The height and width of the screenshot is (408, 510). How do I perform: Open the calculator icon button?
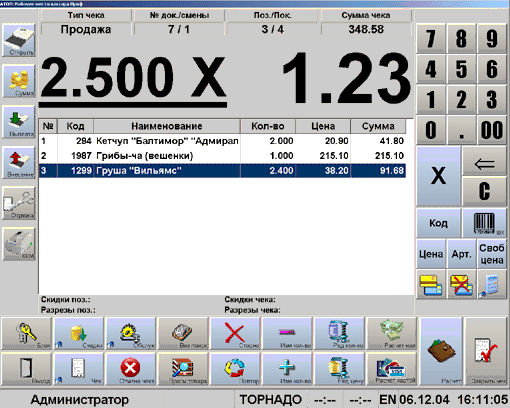pyautogui.click(x=492, y=285)
